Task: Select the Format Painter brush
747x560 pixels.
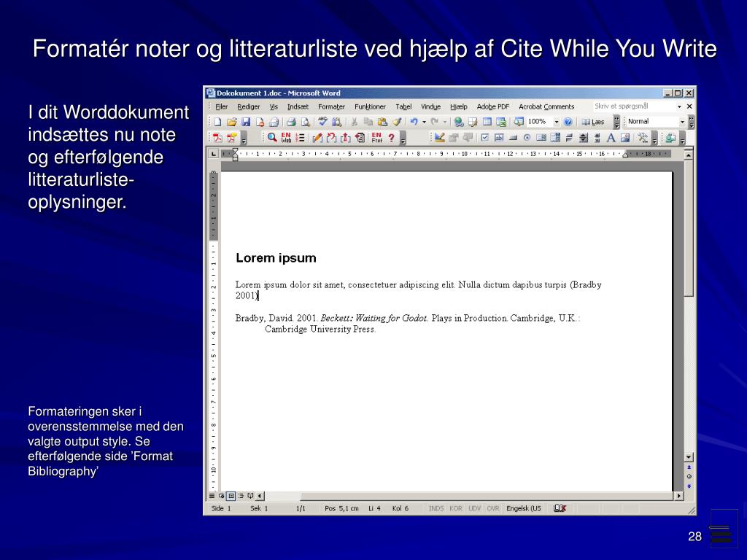Action: tap(396, 122)
